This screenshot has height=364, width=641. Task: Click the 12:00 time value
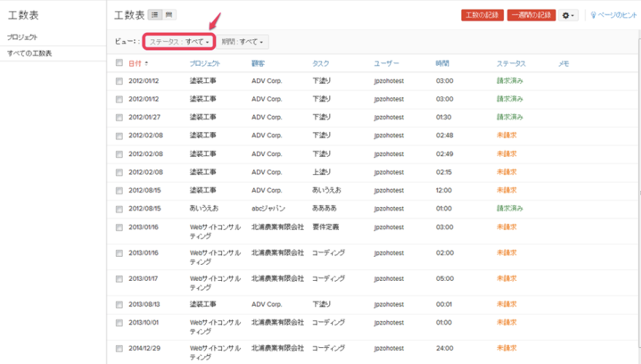click(444, 190)
